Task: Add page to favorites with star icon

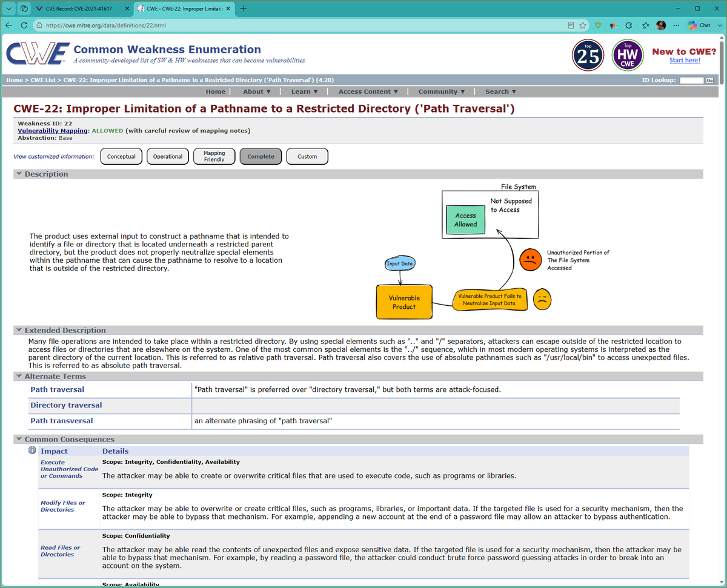Action: coord(583,25)
